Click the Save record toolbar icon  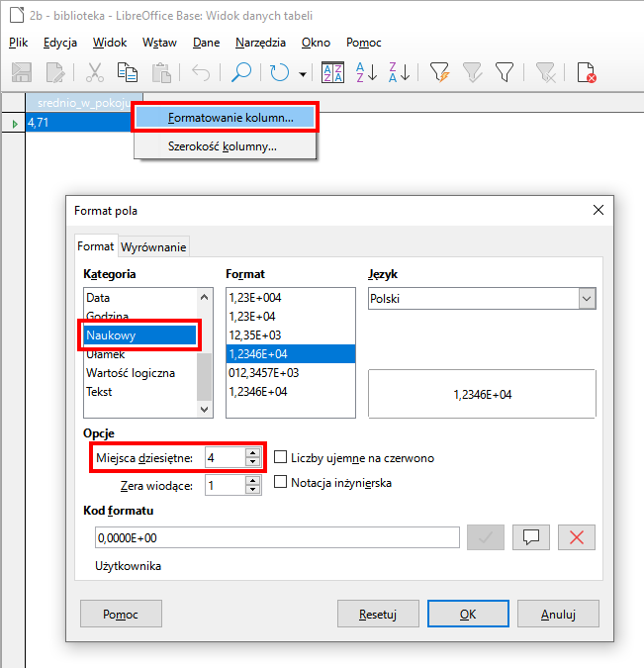pyautogui.click(x=22, y=72)
